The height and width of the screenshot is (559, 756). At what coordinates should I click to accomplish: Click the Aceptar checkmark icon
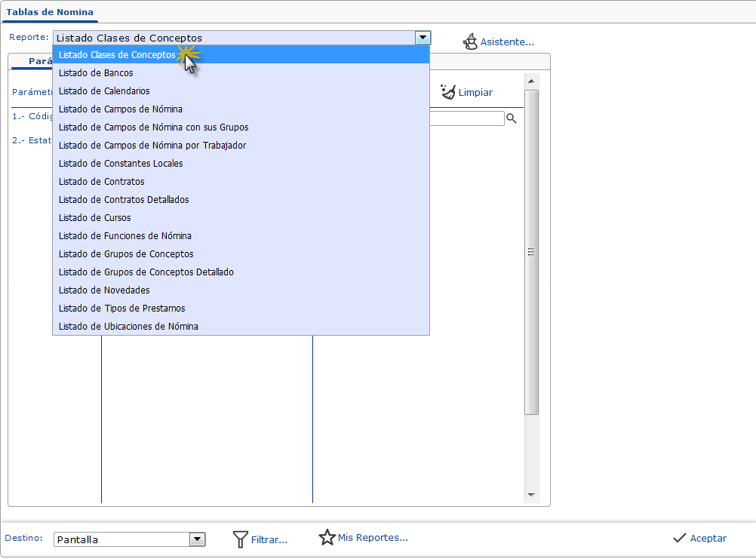click(x=679, y=538)
